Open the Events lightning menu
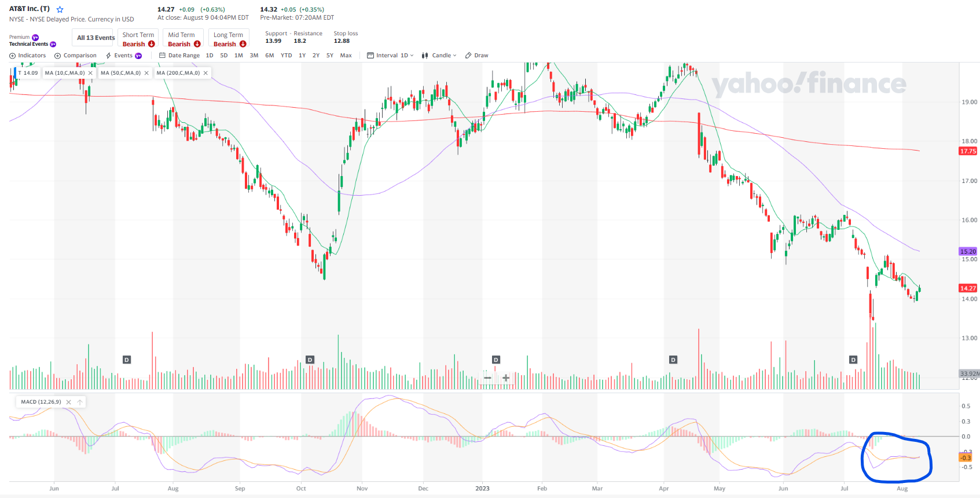Screen dimensions: 980x498 point(123,56)
